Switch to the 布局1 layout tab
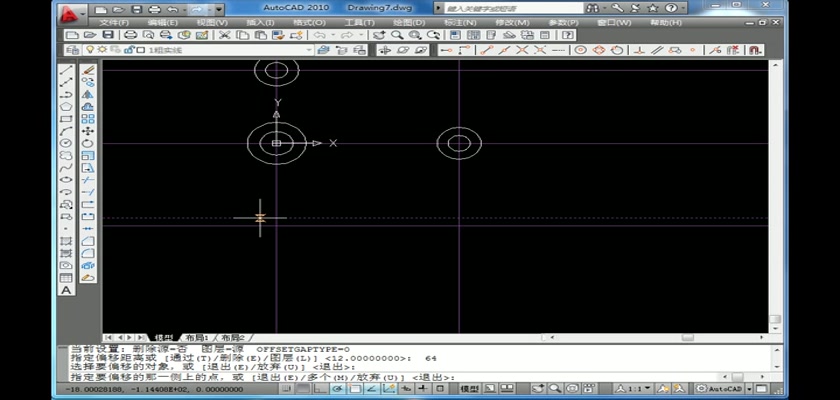Screen dimensions: 840x400 [197, 338]
